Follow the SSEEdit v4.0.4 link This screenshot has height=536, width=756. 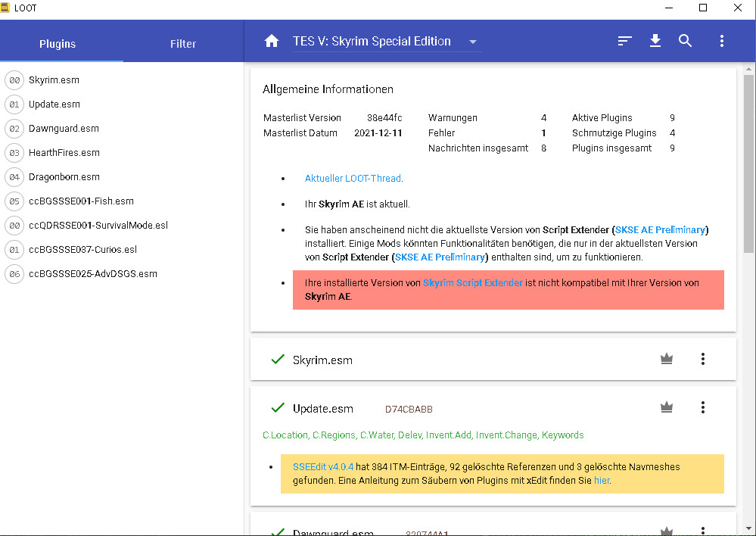coord(323,466)
